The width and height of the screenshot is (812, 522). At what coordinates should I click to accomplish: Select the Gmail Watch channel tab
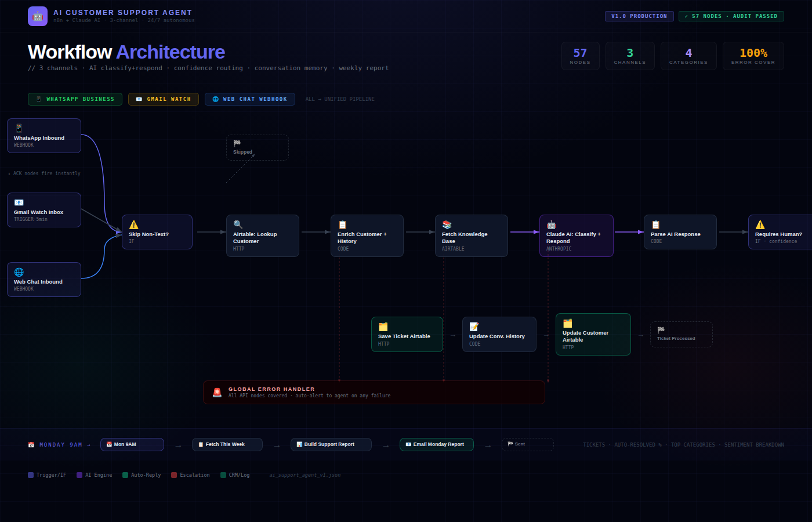coord(164,99)
